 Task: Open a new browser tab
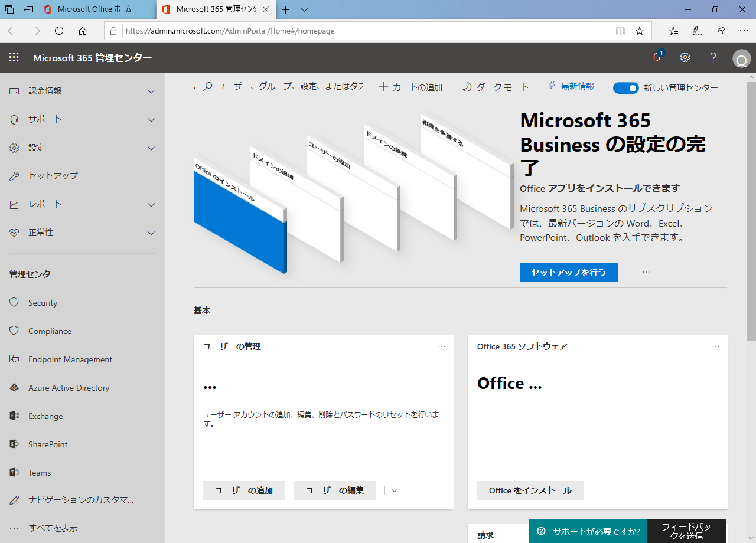point(286,9)
